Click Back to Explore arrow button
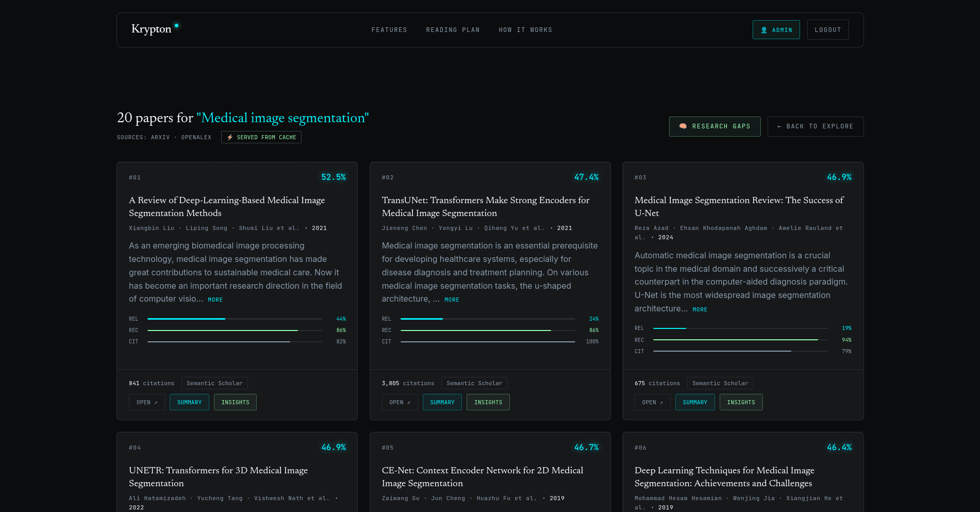The height and width of the screenshot is (512, 980). (815, 126)
